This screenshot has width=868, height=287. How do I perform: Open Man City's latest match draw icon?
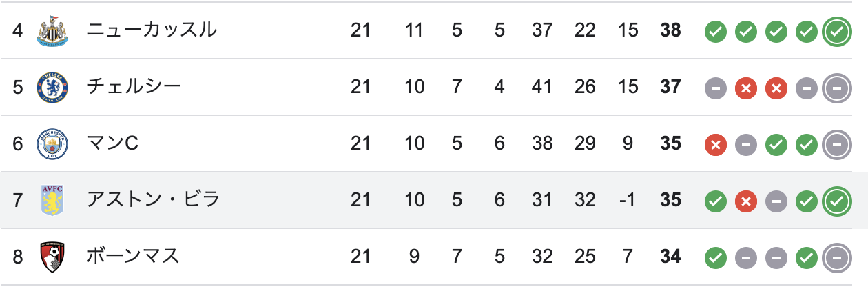(837, 144)
